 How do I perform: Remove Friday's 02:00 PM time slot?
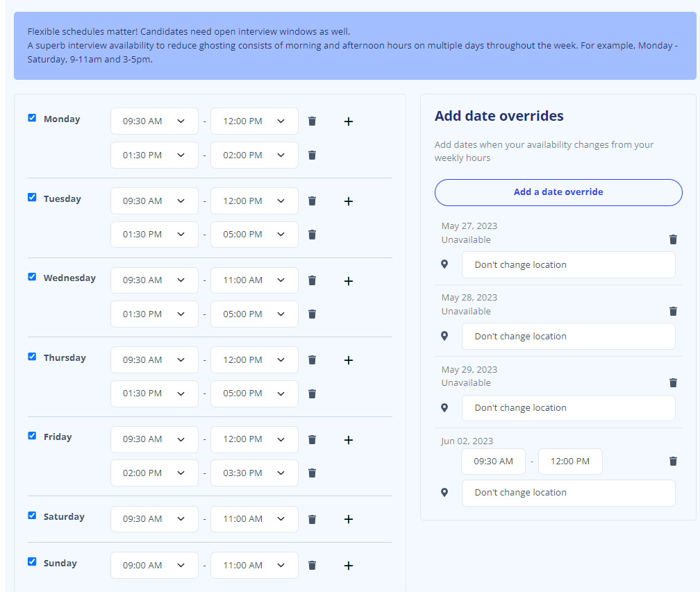[312, 473]
